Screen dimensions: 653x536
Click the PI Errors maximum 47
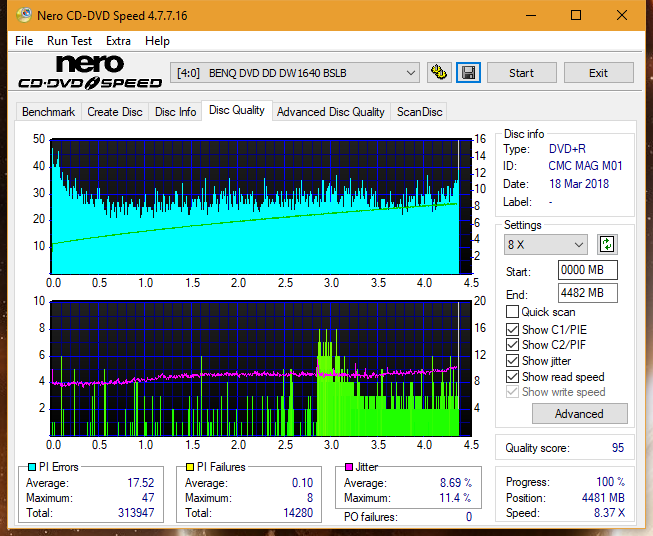(148, 498)
